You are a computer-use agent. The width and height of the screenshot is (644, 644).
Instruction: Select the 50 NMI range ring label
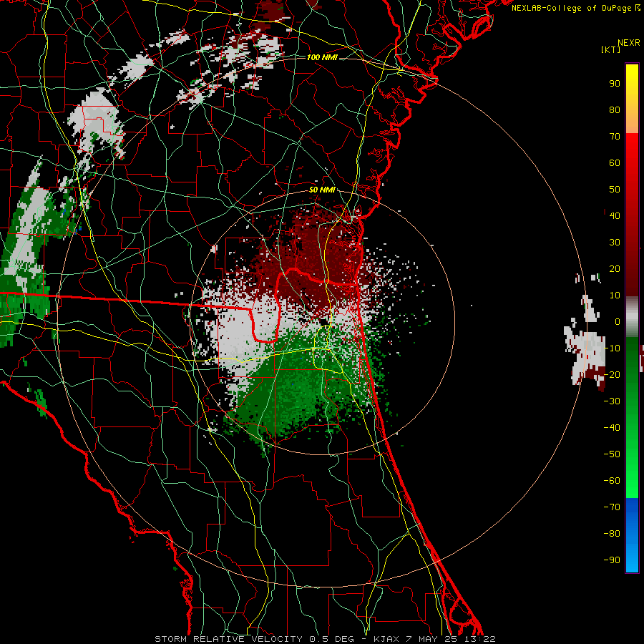322,190
